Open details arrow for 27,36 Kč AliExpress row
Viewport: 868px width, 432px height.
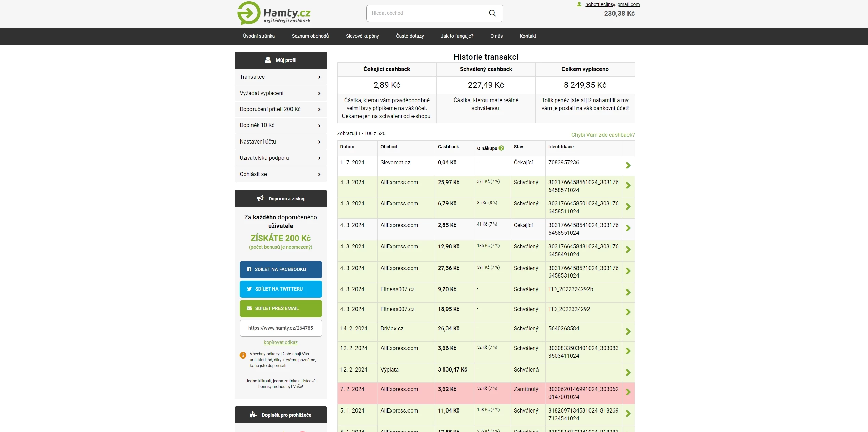[x=628, y=271]
